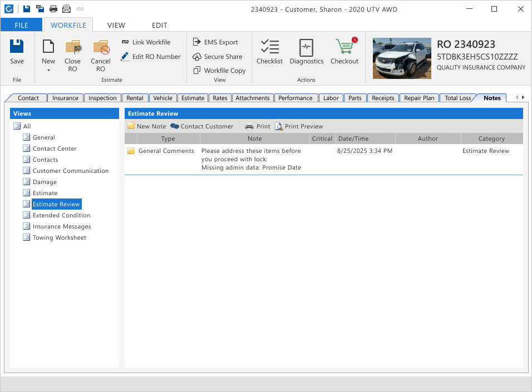Click the application logo icon

click(x=9, y=9)
